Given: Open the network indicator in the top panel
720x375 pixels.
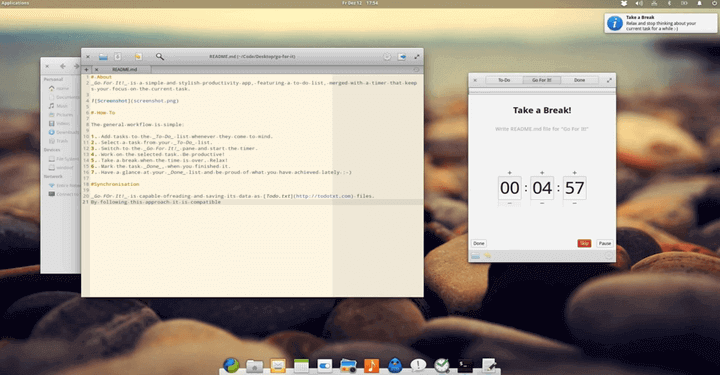Looking at the screenshot, I should click(654, 3).
